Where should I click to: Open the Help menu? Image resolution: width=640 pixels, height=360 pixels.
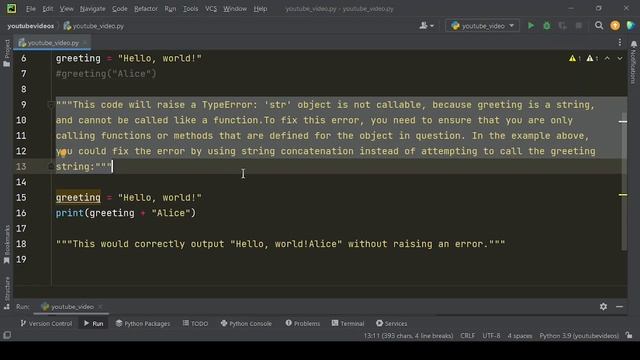tap(260, 9)
